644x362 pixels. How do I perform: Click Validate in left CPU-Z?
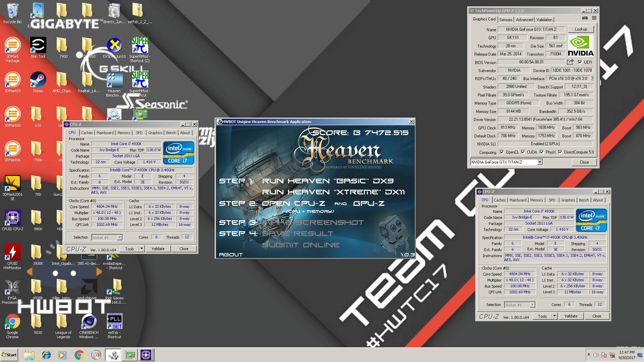(x=158, y=249)
